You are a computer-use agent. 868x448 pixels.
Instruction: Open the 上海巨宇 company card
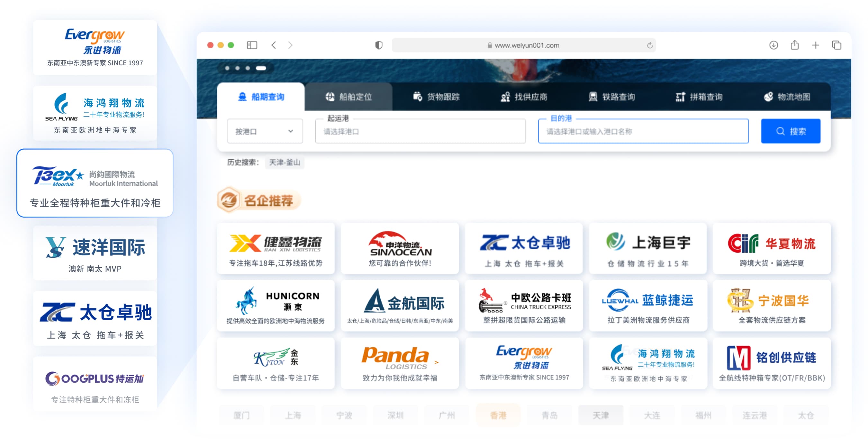click(x=648, y=248)
